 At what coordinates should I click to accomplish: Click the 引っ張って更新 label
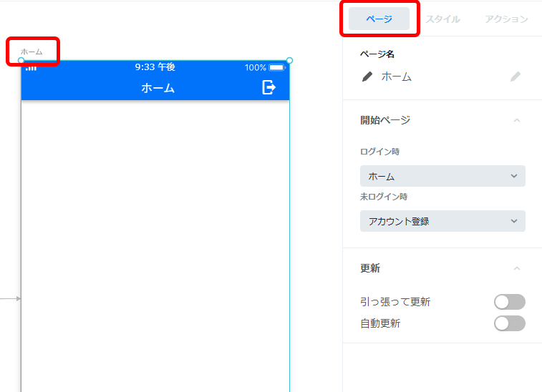click(x=395, y=302)
